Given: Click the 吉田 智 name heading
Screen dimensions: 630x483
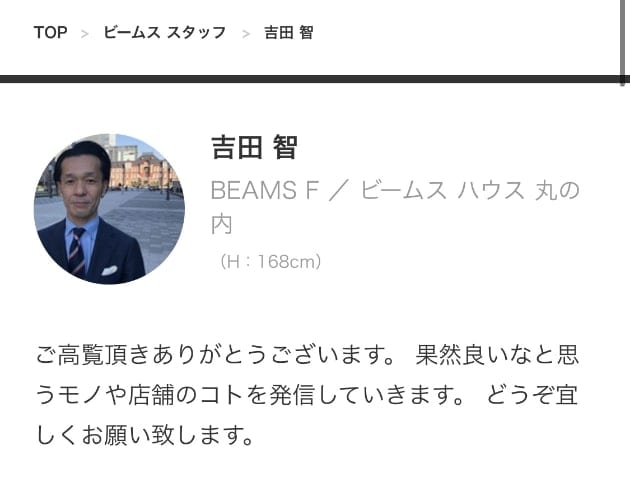Looking at the screenshot, I should (255, 147).
